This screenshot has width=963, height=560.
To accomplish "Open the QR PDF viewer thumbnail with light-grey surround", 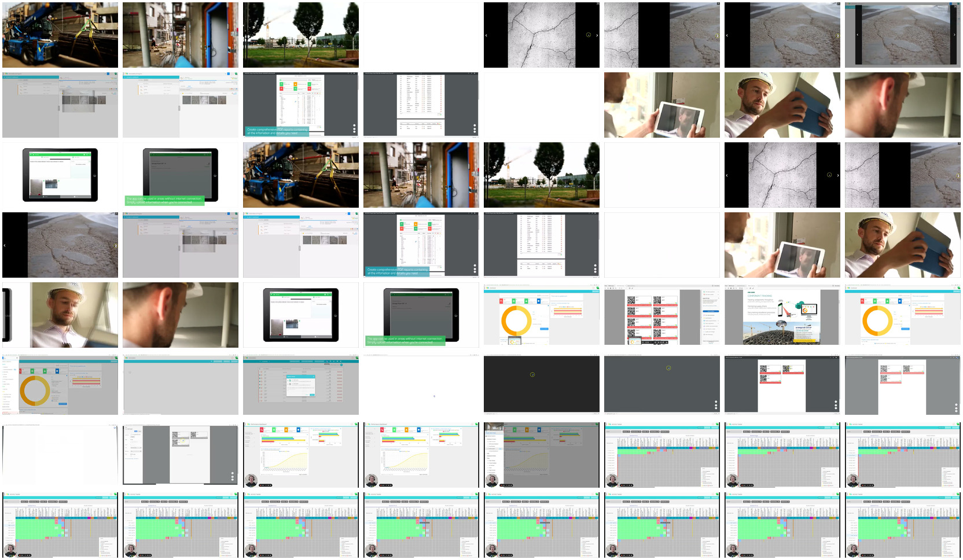I will (902, 385).
